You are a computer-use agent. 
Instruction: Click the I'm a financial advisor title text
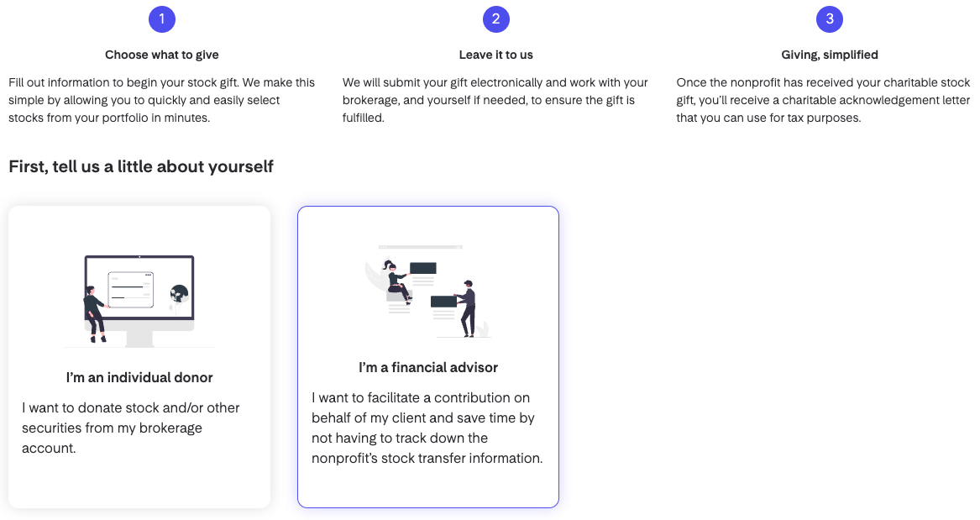tap(428, 367)
